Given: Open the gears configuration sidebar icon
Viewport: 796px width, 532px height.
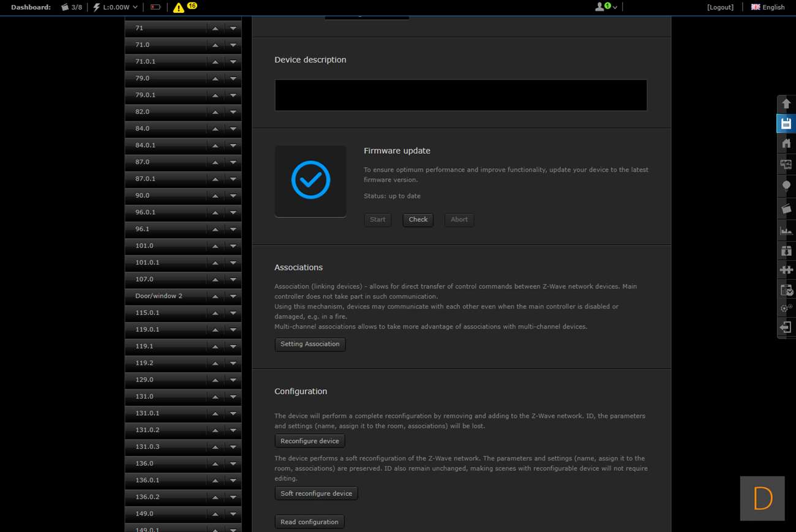Looking at the screenshot, I should click(x=786, y=309).
